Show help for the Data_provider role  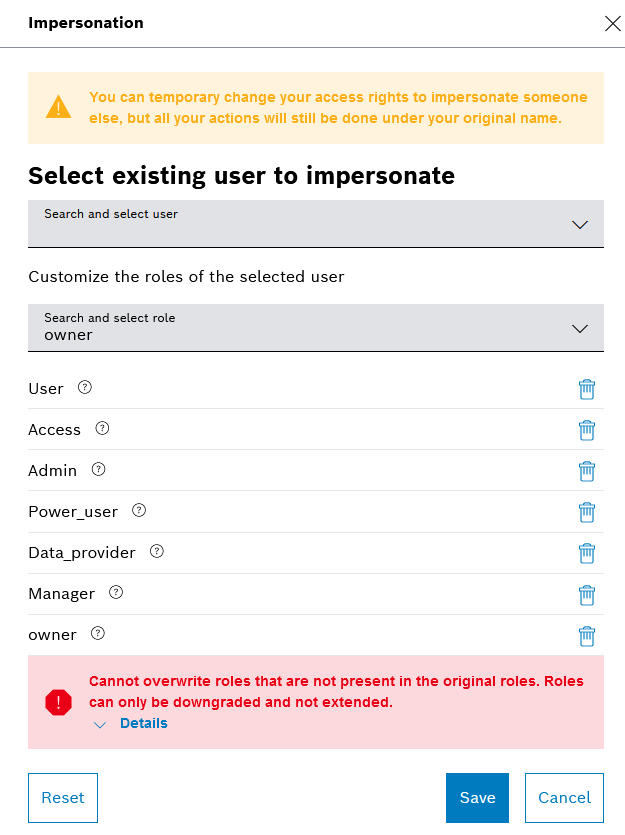click(157, 551)
